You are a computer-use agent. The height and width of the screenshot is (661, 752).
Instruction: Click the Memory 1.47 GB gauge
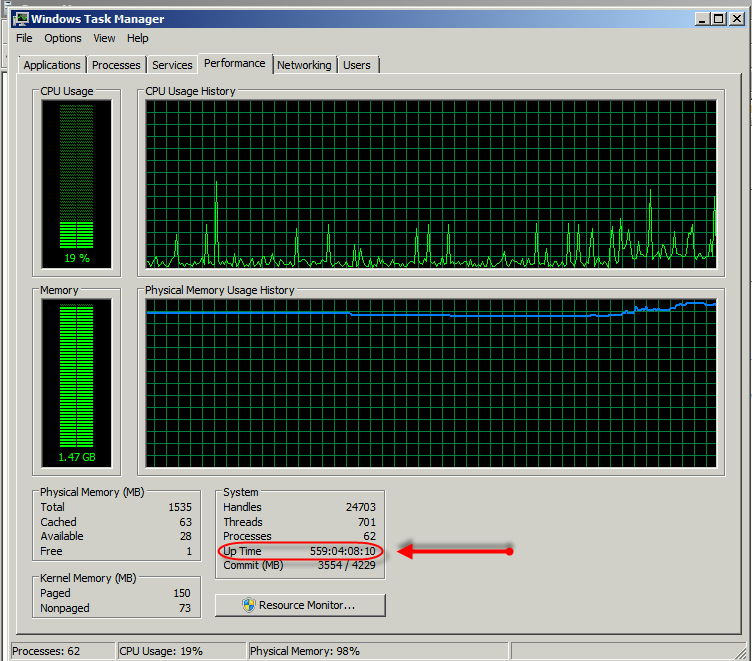click(x=77, y=383)
